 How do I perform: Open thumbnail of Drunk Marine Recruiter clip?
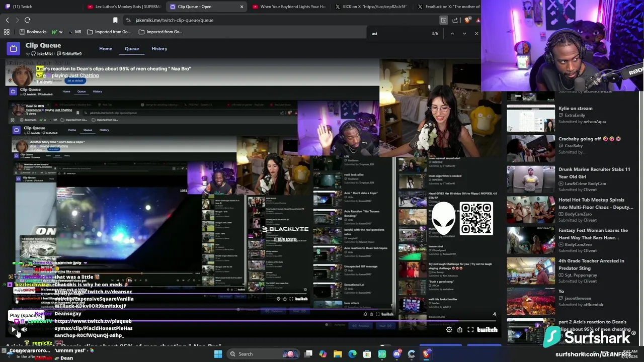(x=530, y=179)
